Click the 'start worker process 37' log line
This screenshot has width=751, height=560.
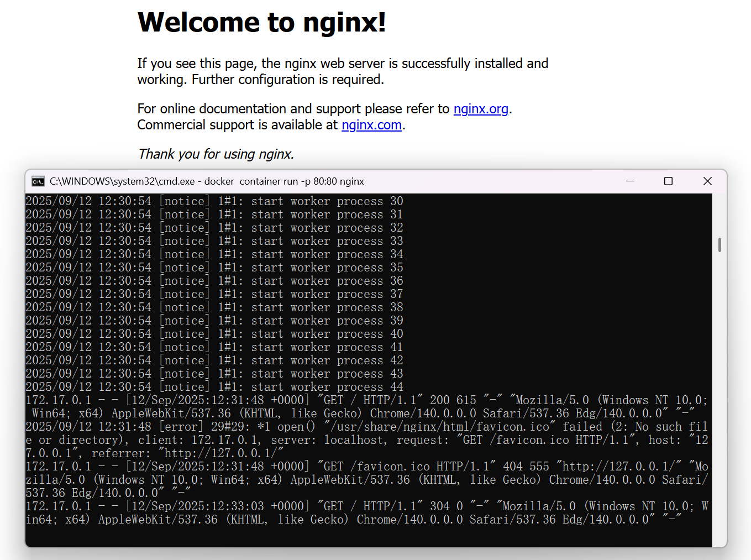[214, 294]
